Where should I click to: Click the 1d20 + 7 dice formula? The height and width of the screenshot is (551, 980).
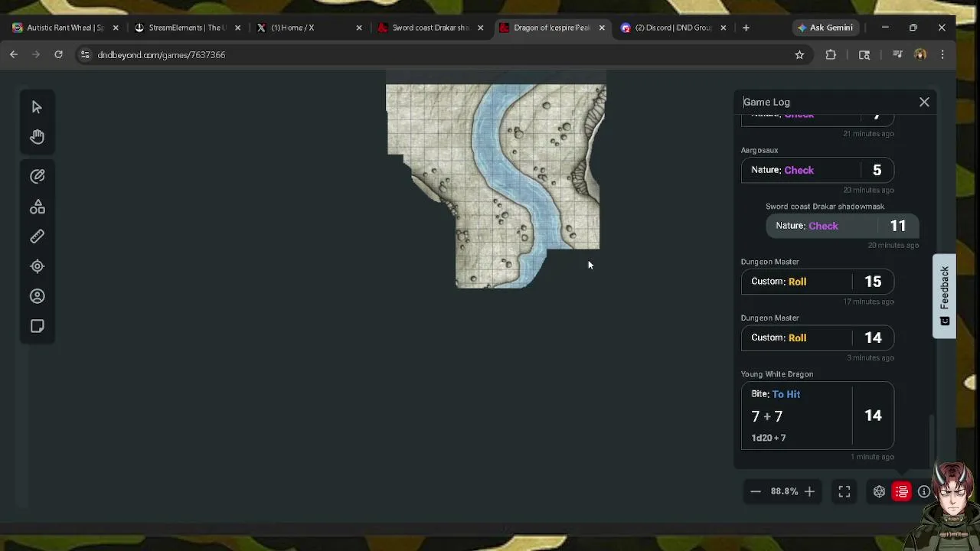pos(769,438)
